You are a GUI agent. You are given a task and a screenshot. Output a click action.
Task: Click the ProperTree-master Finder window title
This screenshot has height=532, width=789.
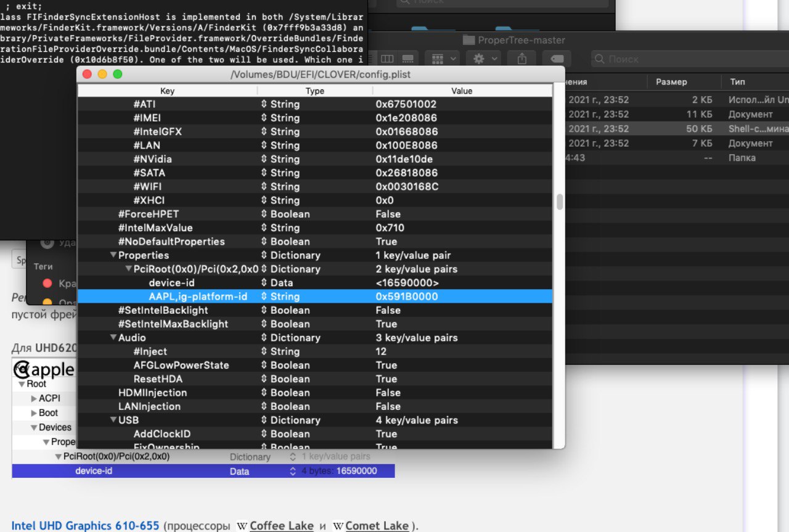coord(521,40)
